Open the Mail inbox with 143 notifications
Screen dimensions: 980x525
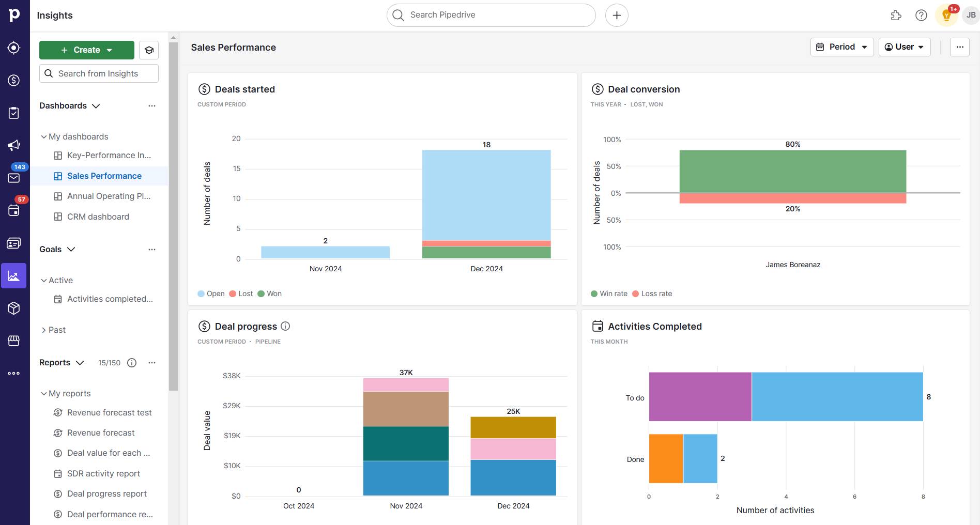(14, 177)
